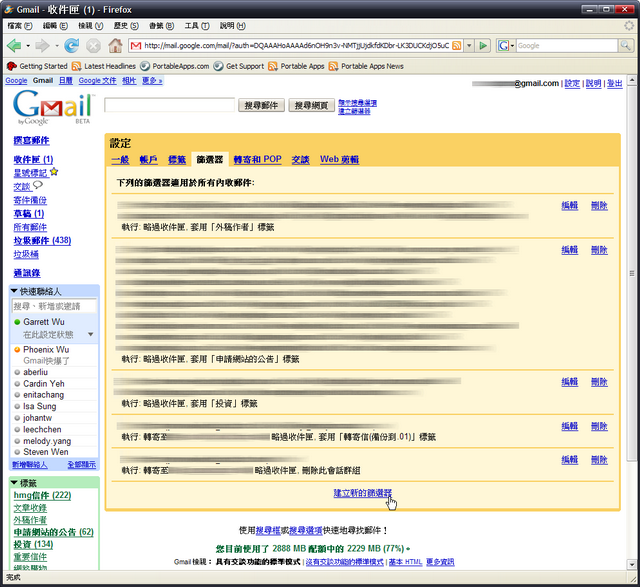Screen dimensions: 640x587
Task: Click the starred yellow star icon
Action: [54, 172]
